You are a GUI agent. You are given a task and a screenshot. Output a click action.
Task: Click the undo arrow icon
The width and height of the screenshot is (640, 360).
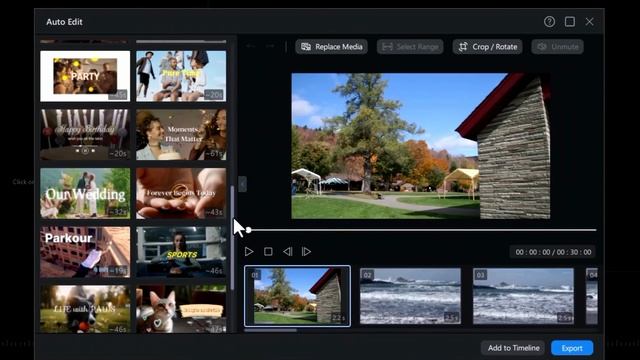pyautogui.click(x=251, y=47)
